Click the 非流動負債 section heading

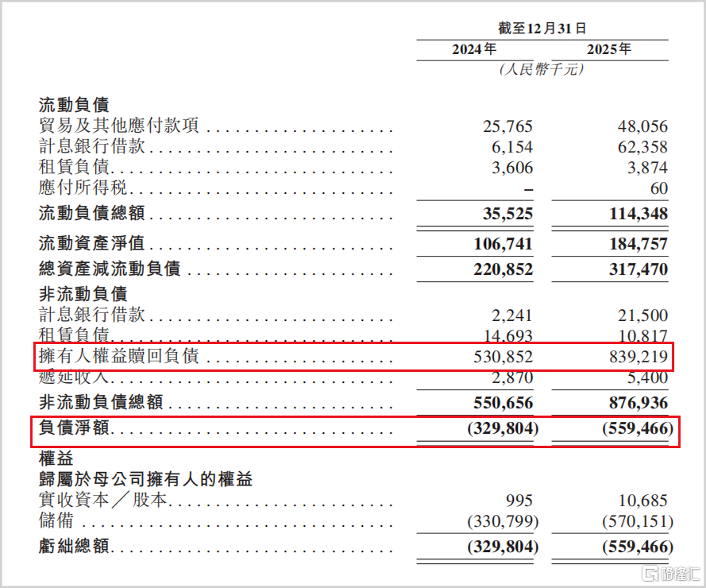coord(83,294)
